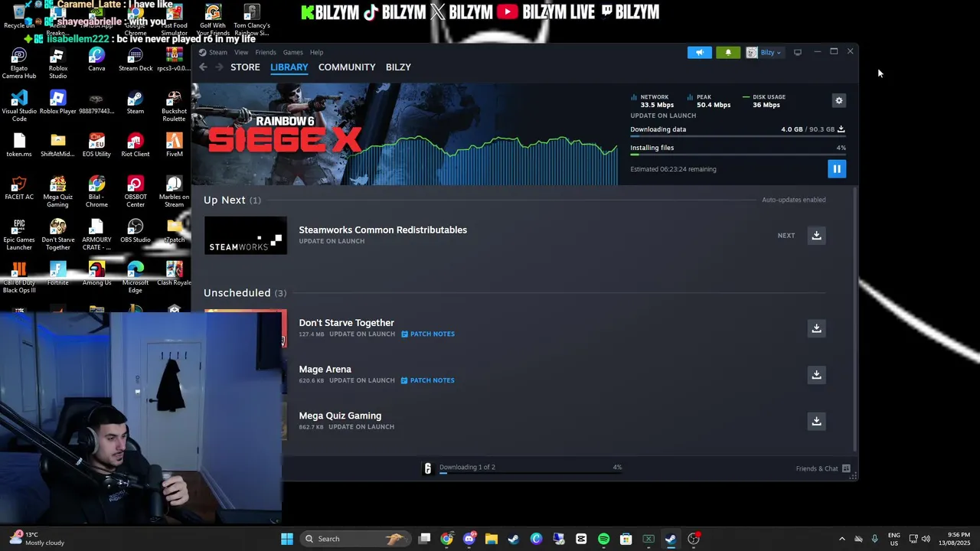Image resolution: width=980 pixels, height=551 pixels.
Task: Click Steamworks logo thumbnail
Action: point(246,236)
